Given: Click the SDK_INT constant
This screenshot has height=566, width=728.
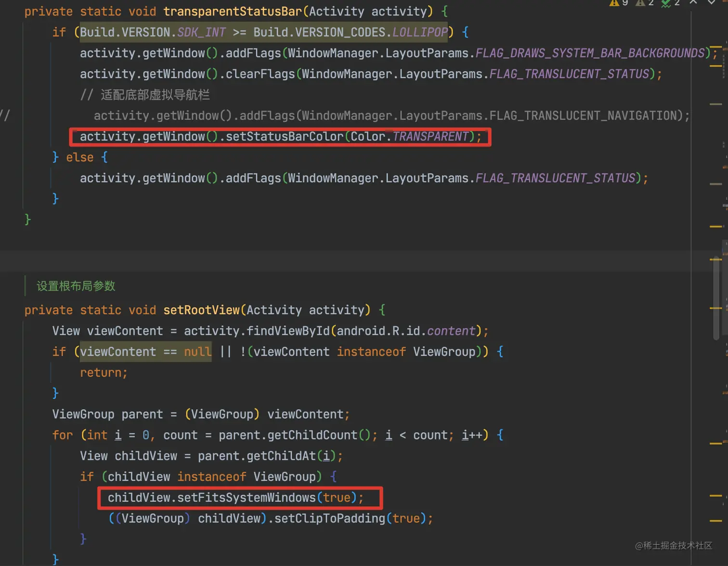Looking at the screenshot, I should point(201,32).
